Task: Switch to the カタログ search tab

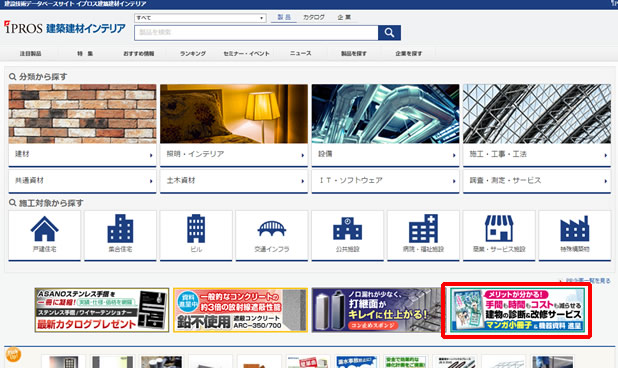Action: pos(314,17)
